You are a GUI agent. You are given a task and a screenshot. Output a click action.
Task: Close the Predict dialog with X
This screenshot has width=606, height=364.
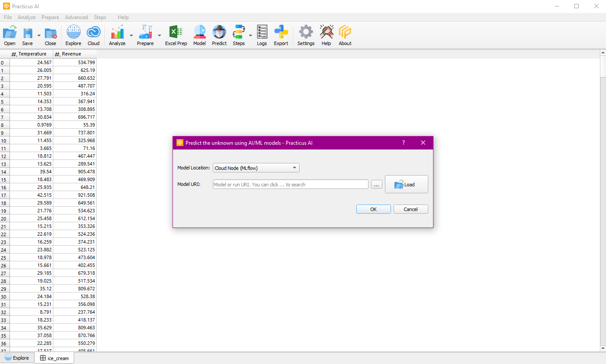pyautogui.click(x=423, y=143)
